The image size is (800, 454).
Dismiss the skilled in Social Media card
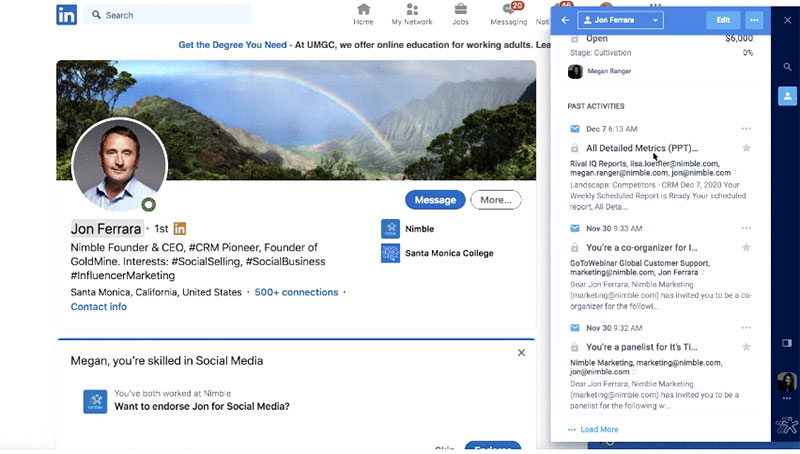pos(521,352)
